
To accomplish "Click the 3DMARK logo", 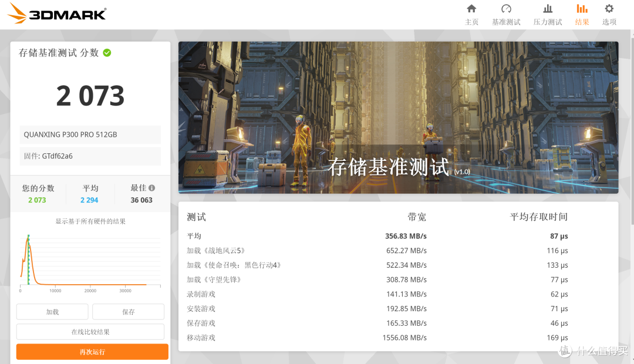I will (57, 14).
